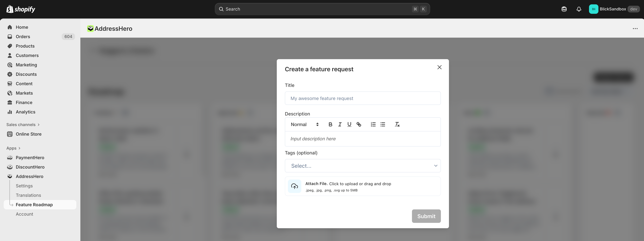Clear text formatting in description
644x241 pixels.
point(397,124)
